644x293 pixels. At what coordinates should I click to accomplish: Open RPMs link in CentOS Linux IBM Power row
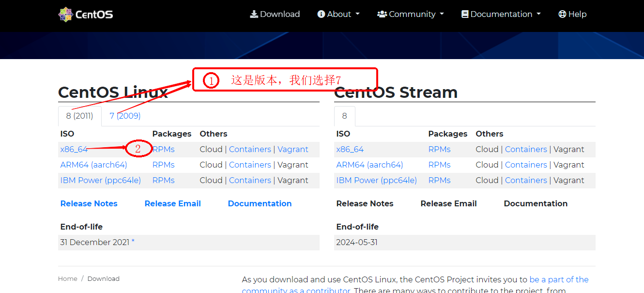[163, 180]
